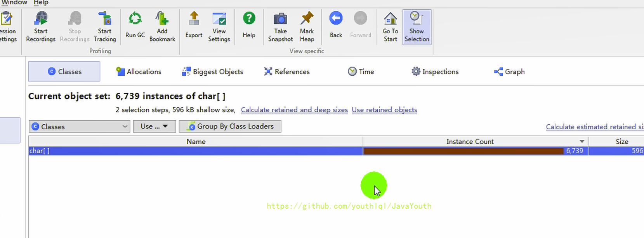
Task: Click Calculate estimated retained sizes link
Action: tap(595, 127)
